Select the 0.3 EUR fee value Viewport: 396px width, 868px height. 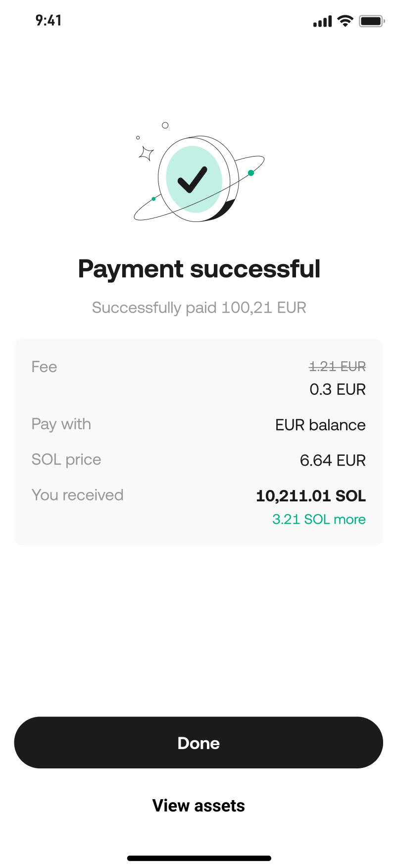pos(338,389)
